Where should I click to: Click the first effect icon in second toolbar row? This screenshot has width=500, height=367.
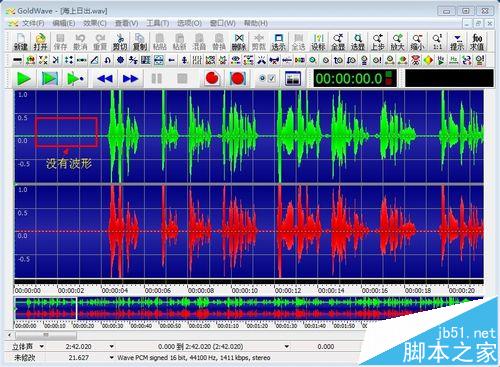tap(17, 60)
